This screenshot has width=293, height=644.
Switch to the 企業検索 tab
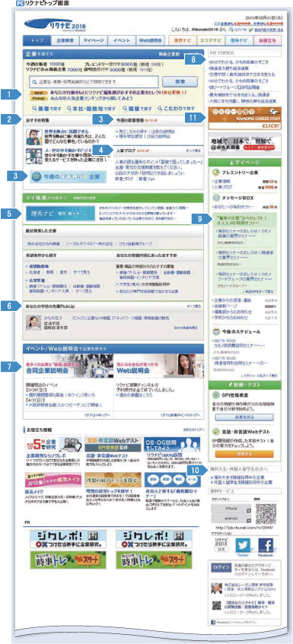64,40
